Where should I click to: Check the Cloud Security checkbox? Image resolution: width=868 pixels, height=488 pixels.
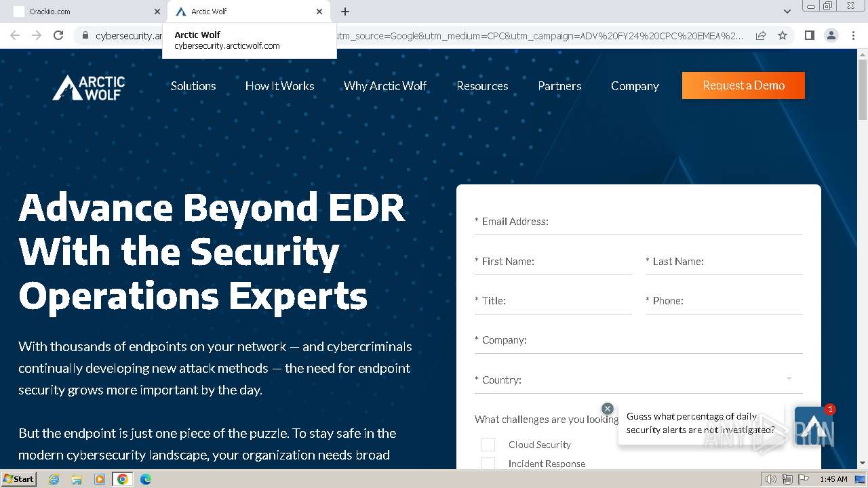click(x=488, y=445)
